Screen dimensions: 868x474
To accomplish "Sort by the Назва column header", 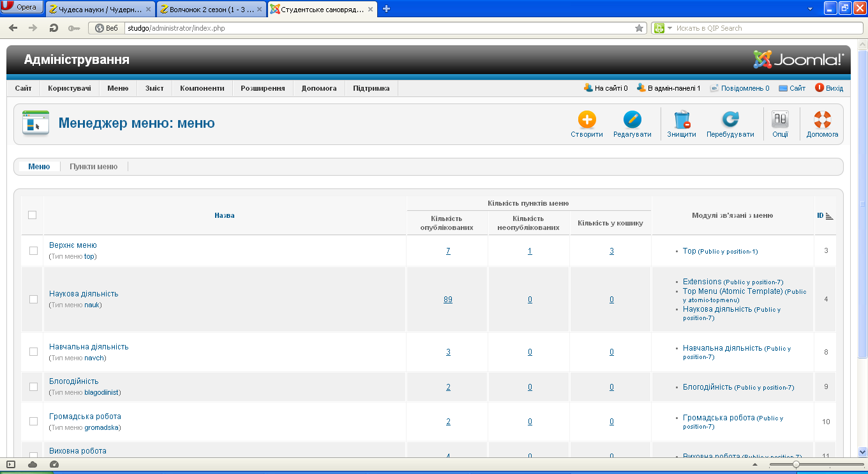I will point(225,215).
